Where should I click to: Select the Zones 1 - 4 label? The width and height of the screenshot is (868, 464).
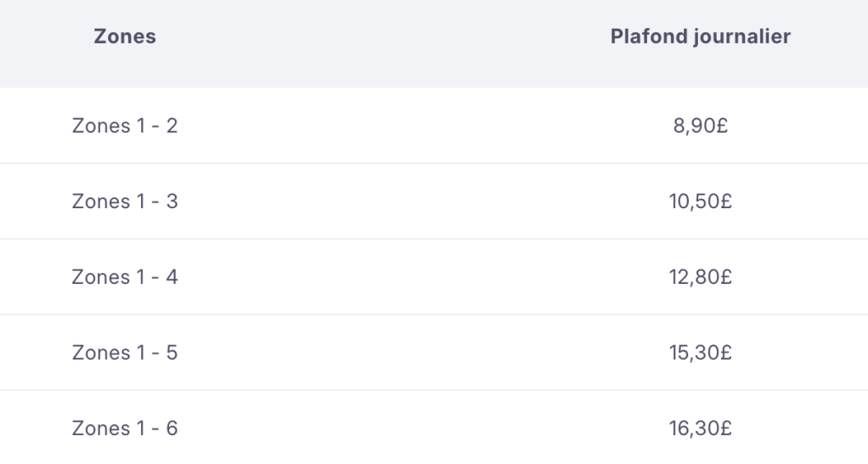point(124,277)
